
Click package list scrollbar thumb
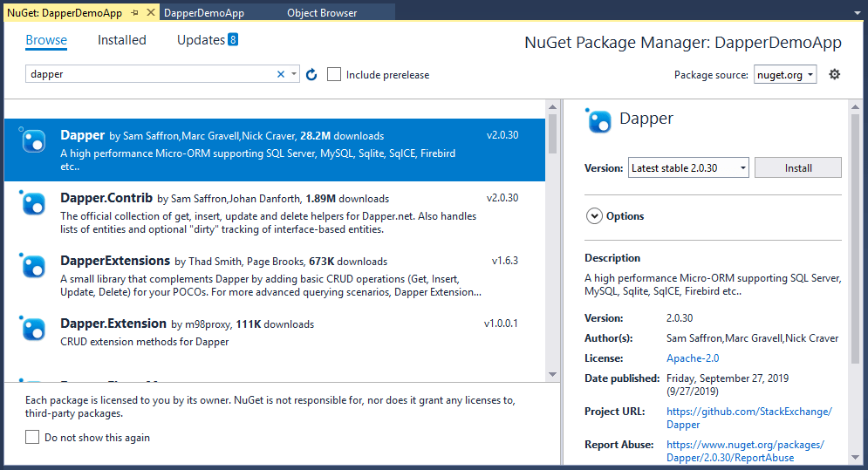(552, 133)
